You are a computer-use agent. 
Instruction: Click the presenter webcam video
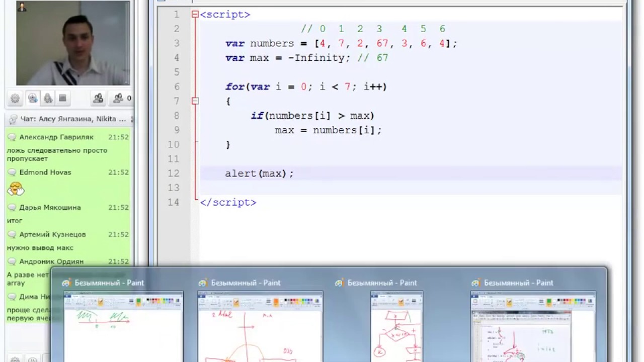[x=73, y=43]
